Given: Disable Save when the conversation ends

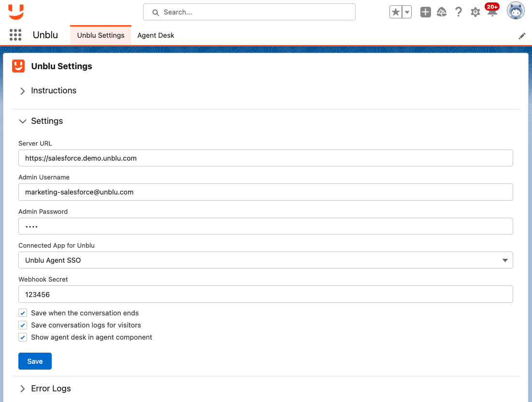Looking at the screenshot, I should click(x=22, y=313).
